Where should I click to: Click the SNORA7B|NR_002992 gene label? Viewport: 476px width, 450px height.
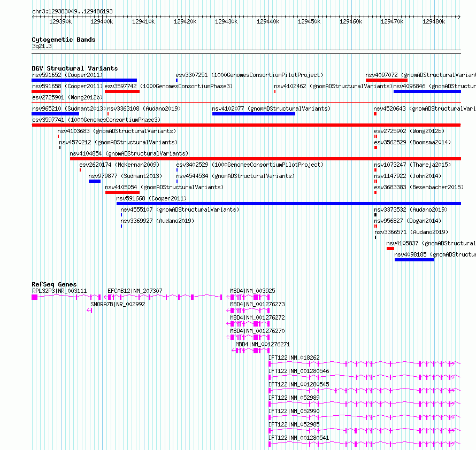pos(118,304)
